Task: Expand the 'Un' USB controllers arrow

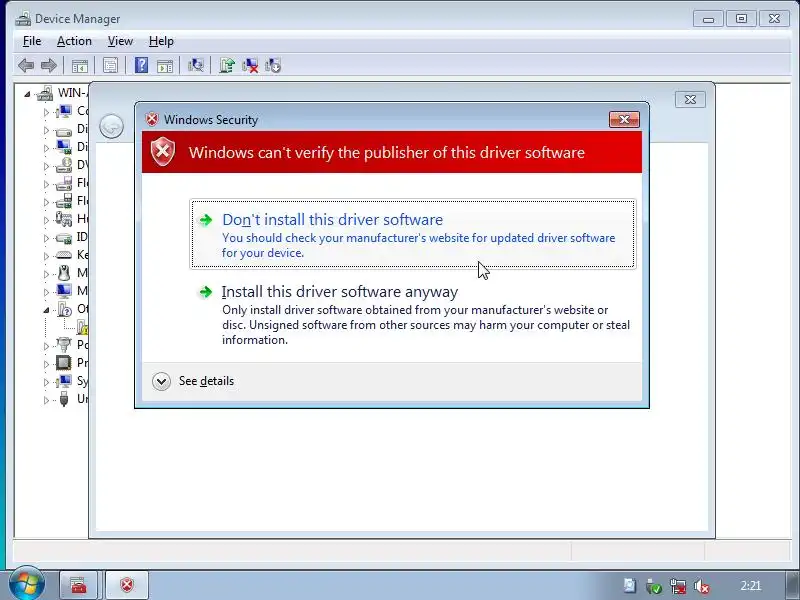Action: point(46,400)
